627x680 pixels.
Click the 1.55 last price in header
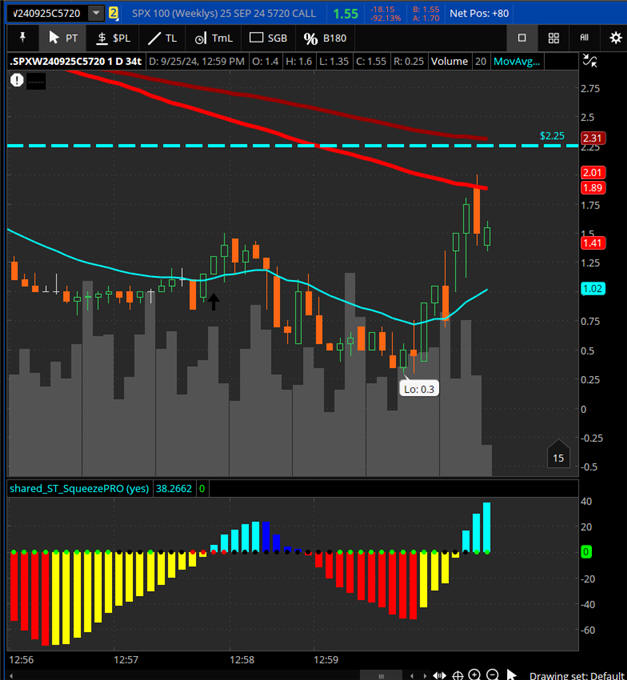pos(346,14)
